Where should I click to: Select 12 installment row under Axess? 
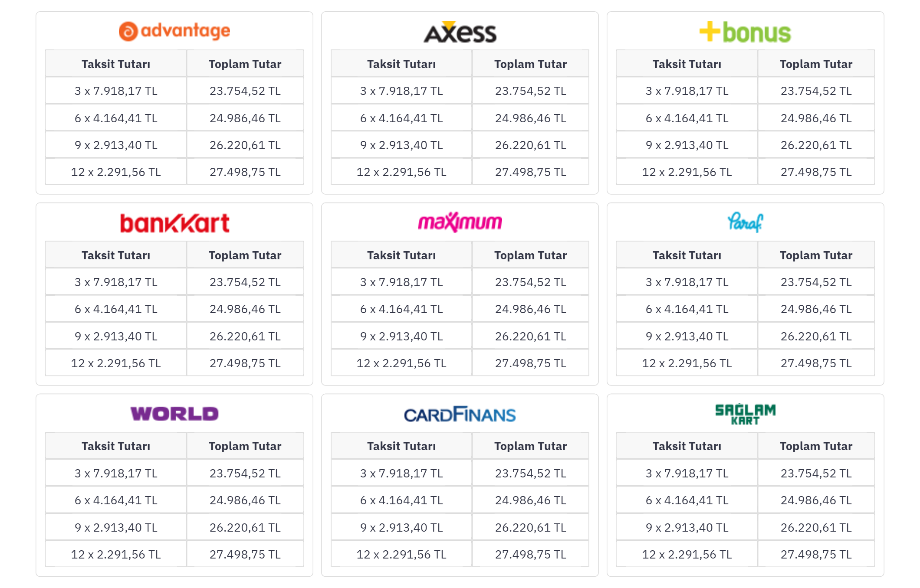coord(401,172)
